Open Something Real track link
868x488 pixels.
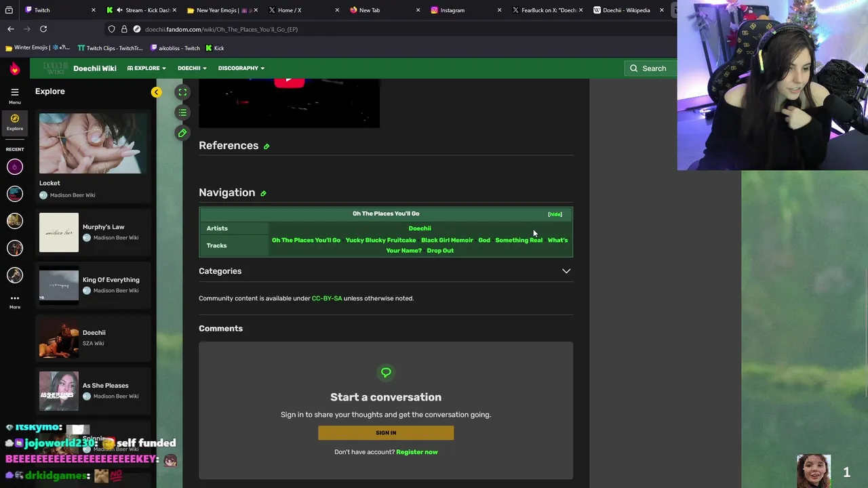tap(519, 240)
